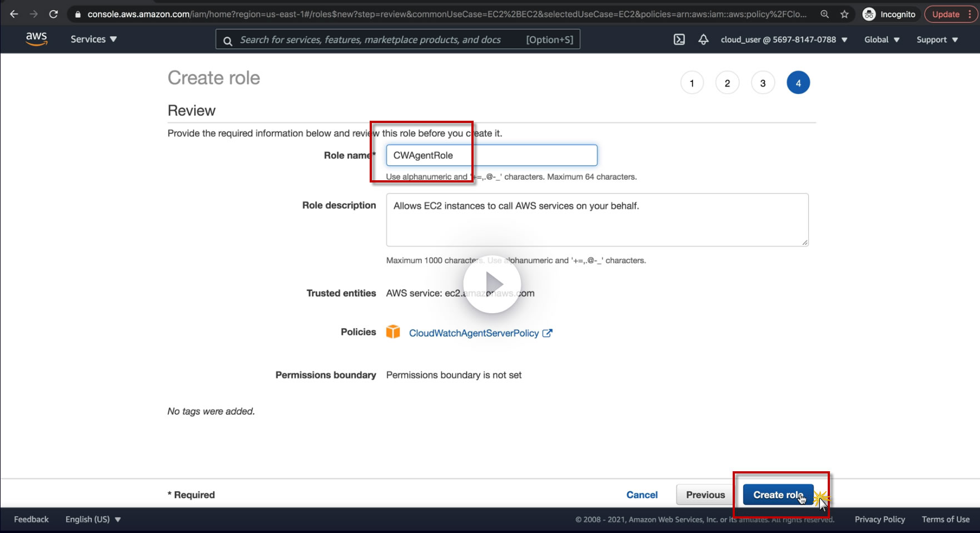
Task: Click the Create role button
Action: click(778, 495)
